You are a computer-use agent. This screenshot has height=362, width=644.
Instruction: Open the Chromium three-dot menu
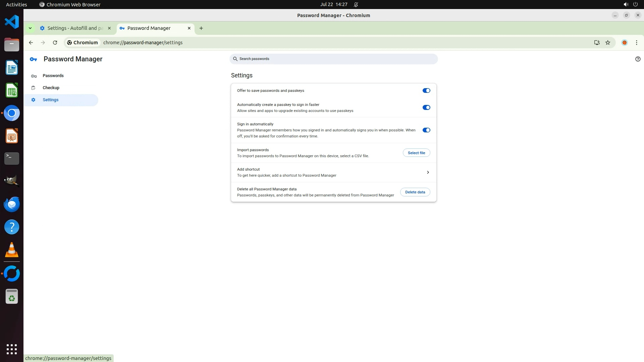pos(636,43)
